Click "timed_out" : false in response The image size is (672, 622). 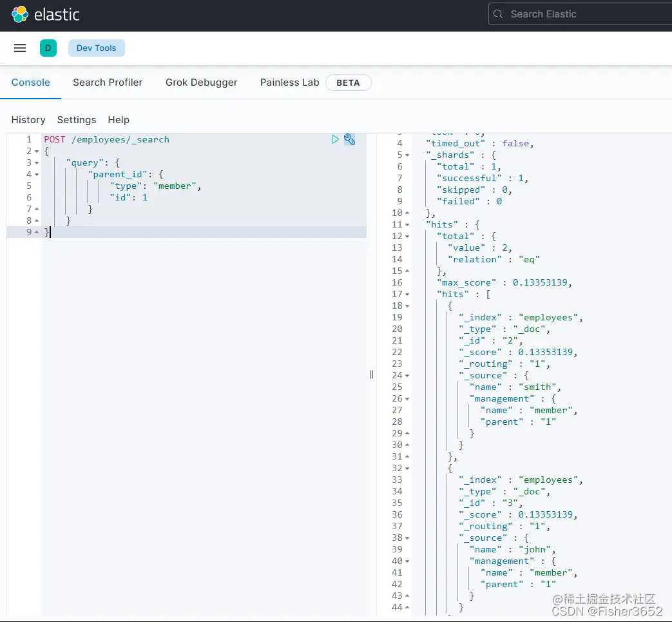coord(479,144)
